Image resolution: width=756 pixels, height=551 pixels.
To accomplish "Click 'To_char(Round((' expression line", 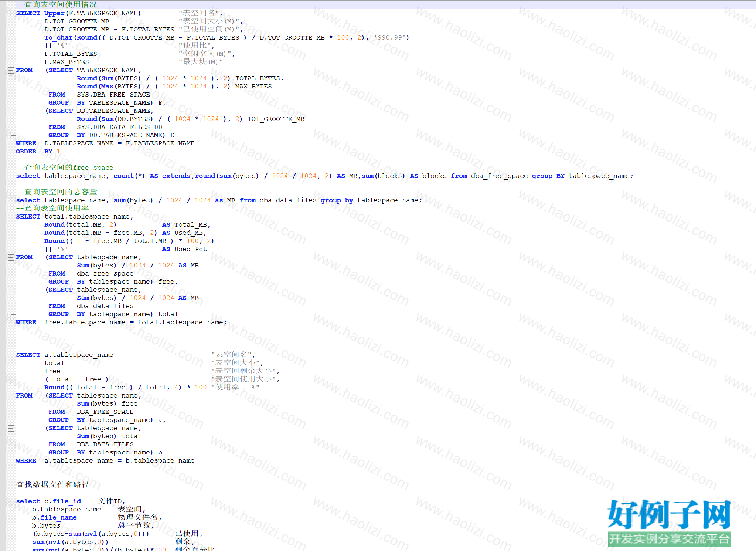I will click(227, 38).
